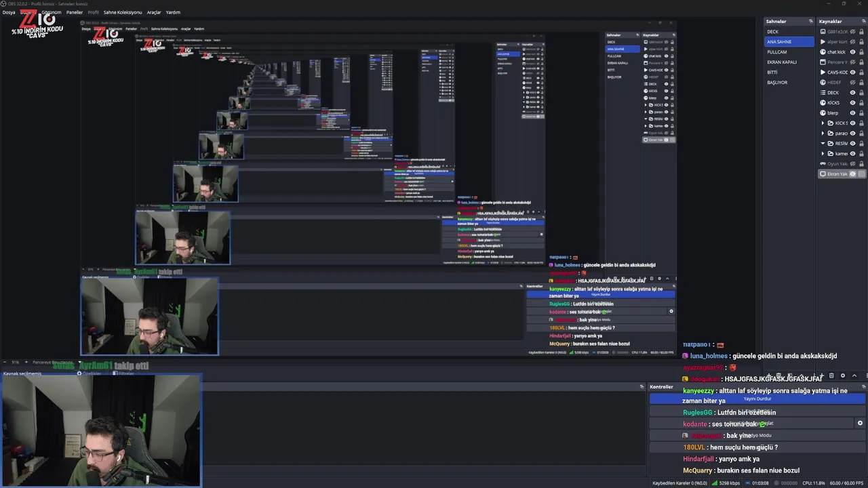Click the browser icon of KİCKS source
This screenshot has height=488, width=868.
point(823,103)
